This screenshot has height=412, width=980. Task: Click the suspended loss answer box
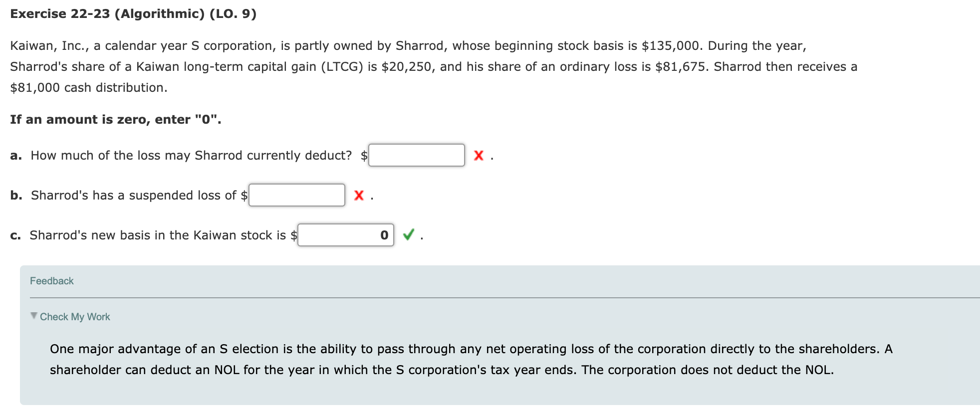point(296,195)
